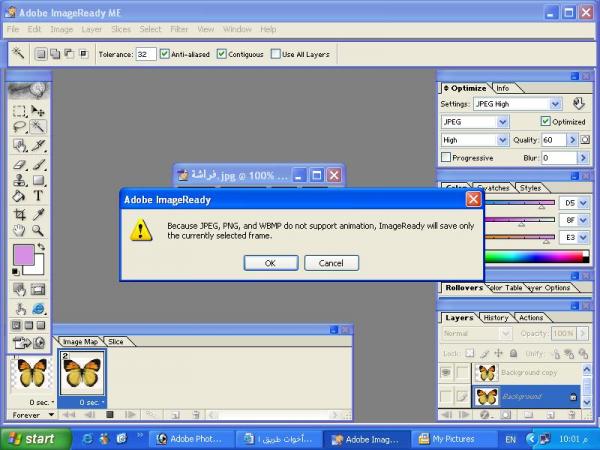Switch to Adobe Photoshop taskbar button

pos(191,439)
